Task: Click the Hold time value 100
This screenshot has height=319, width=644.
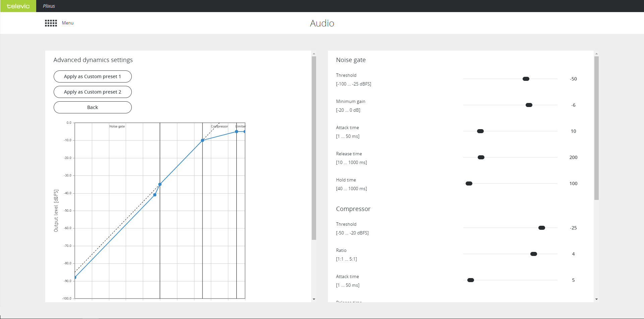Action: pos(573,183)
